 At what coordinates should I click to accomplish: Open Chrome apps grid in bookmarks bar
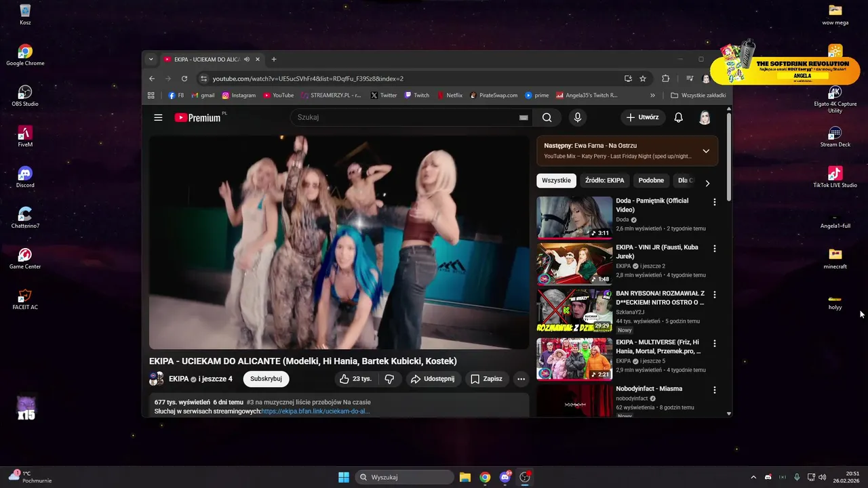coord(151,96)
